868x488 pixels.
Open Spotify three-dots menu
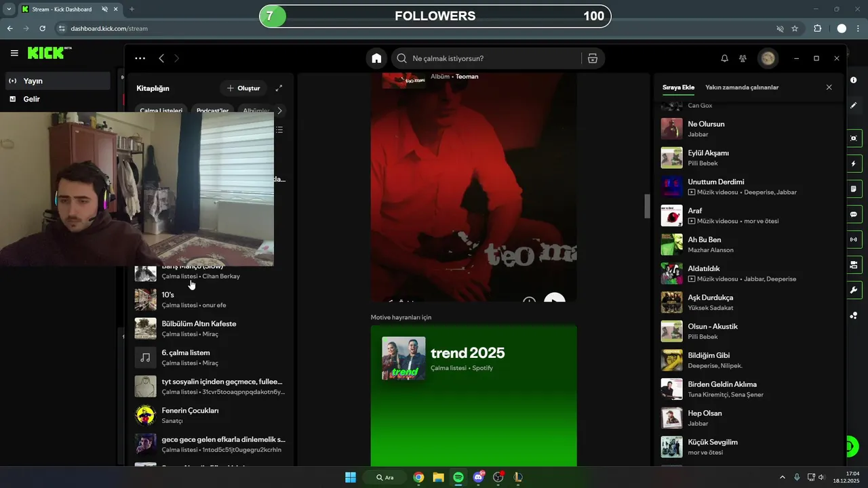click(140, 58)
